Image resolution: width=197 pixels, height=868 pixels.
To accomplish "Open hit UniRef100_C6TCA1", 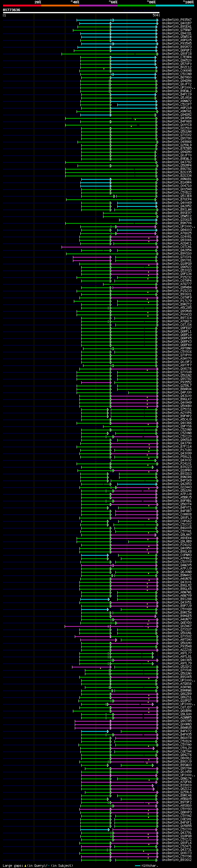I will point(177,247).
